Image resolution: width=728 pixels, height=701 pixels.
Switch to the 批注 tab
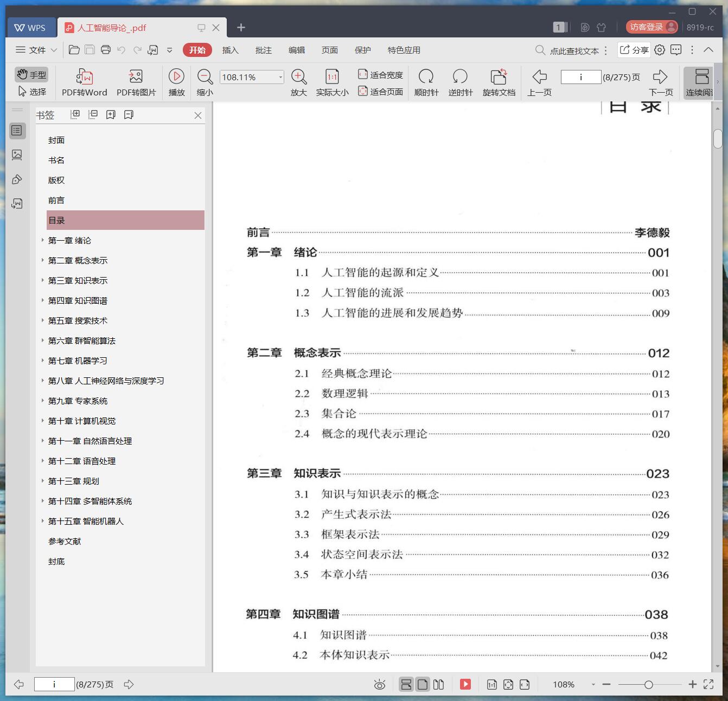(x=263, y=50)
